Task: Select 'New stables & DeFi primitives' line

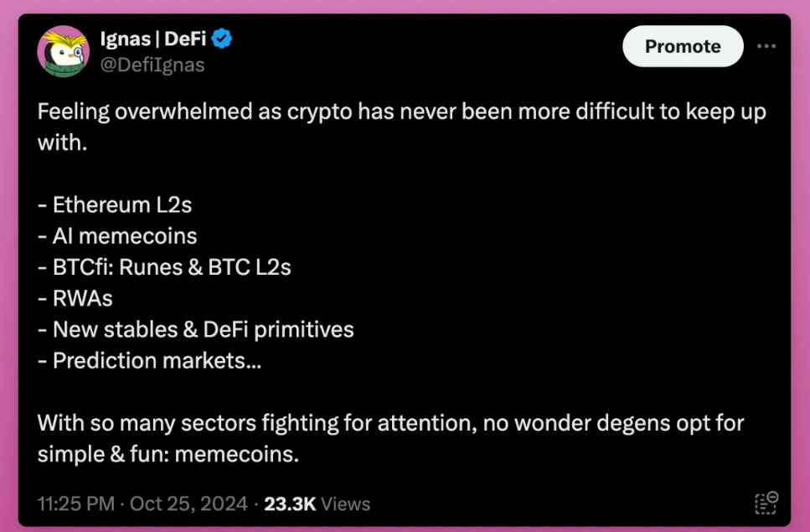Action: point(196,329)
